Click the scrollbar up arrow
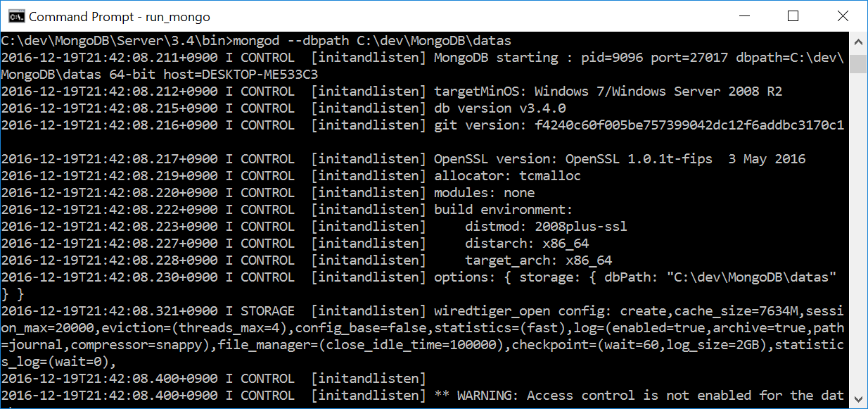Screen dimensions: 868x409 point(858,41)
